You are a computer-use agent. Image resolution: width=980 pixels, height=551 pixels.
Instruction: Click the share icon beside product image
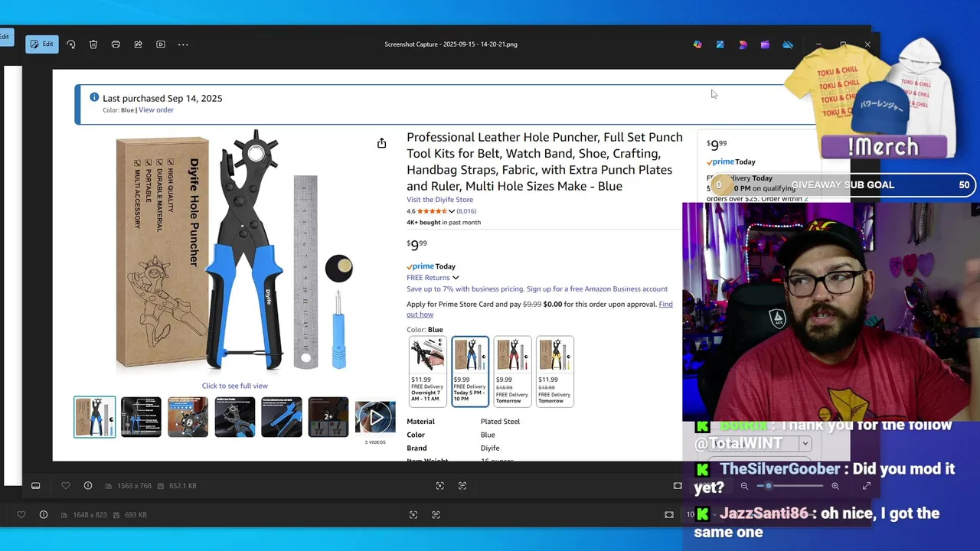(x=381, y=143)
